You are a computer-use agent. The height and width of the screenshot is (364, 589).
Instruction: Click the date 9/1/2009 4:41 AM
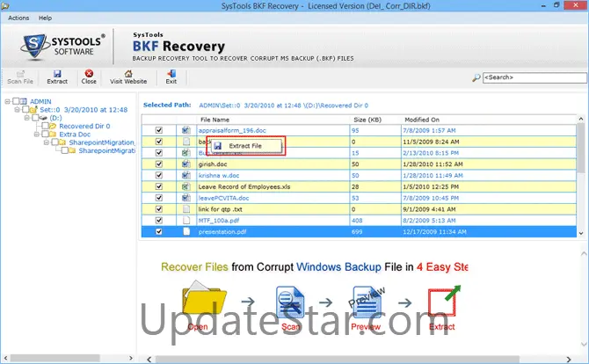coord(429,209)
